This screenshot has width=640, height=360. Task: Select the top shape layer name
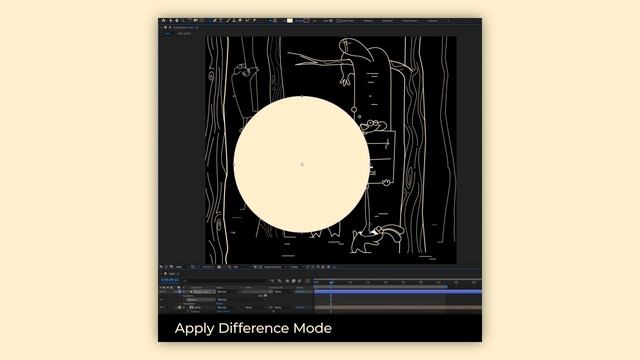204,291
